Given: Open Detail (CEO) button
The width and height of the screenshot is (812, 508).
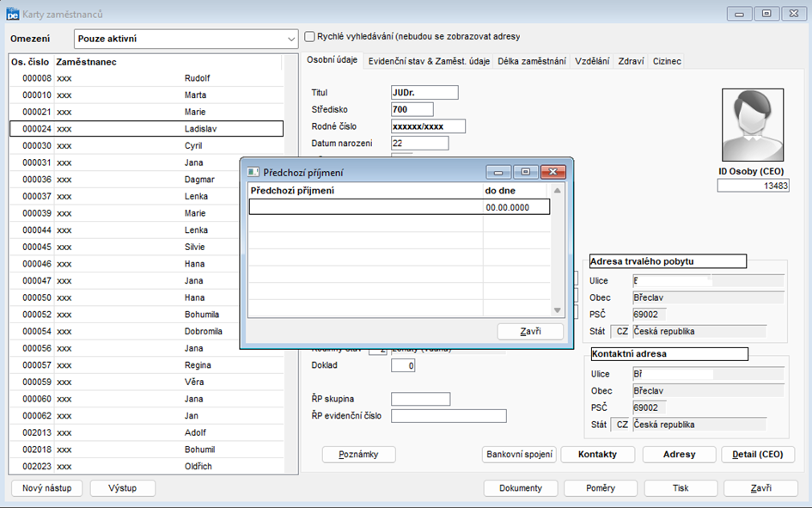Looking at the screenshot, I should [x=758, y=455].
